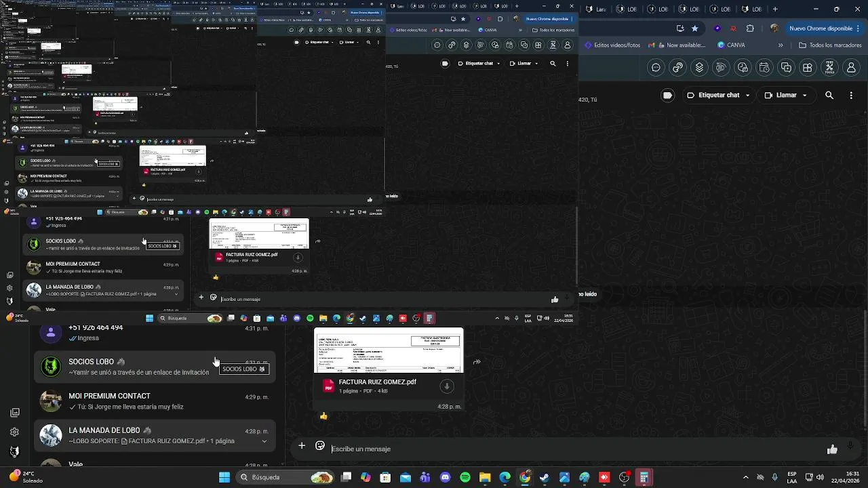This screenshot has height=488, width=868.
Task: Open the clock chat icon in the outermost toolbar
Action: pyautogui.click(x=743, y=68)
